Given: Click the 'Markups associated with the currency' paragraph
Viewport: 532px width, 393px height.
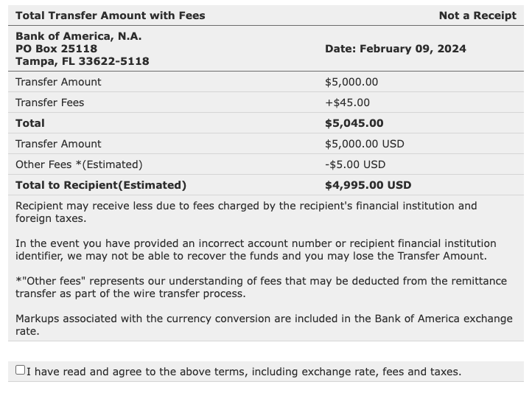Looking at the screenshot, I should tap(264, 324).
